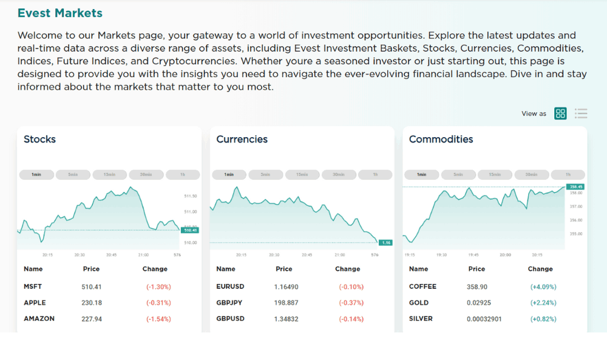The height and width of the screenshot is (364, 607).
Task: Choose 1h timeframe for Currencies chart
Action: (x=375, y=175)
